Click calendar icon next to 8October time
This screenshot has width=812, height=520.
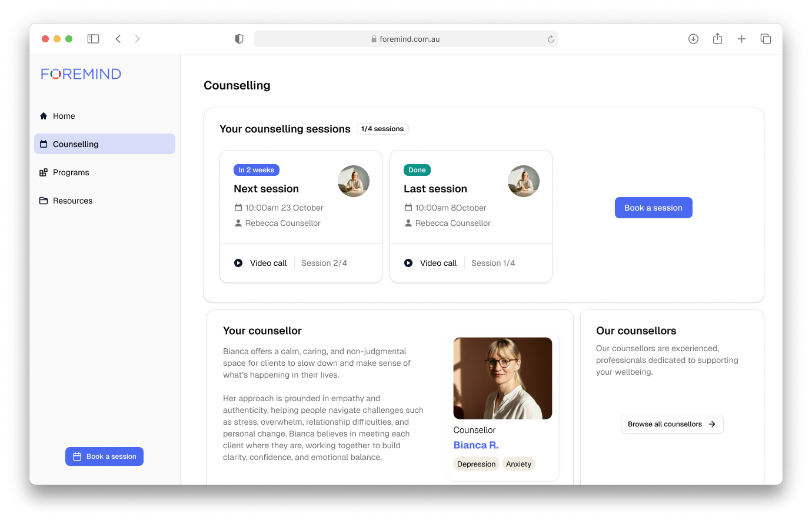click(x=408, y=208)
